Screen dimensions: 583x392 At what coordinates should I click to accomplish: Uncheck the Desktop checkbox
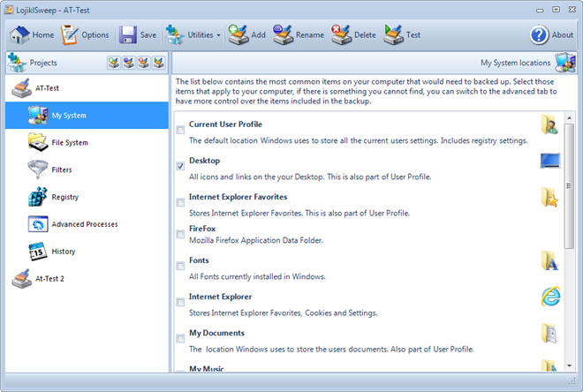coord(180,166)
